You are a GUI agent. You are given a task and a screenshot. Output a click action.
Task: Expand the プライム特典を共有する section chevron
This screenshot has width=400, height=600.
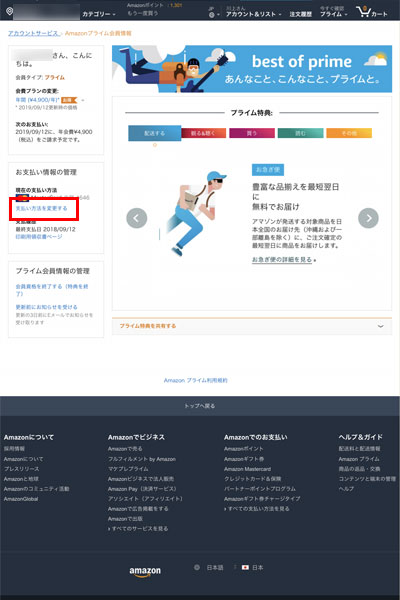pos(380,326)
